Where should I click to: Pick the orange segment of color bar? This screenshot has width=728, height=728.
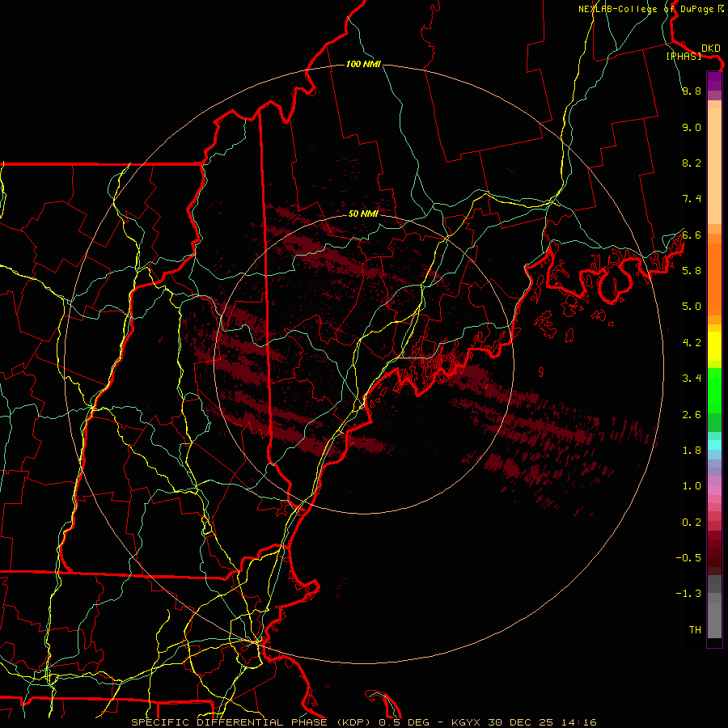[714, 280]
